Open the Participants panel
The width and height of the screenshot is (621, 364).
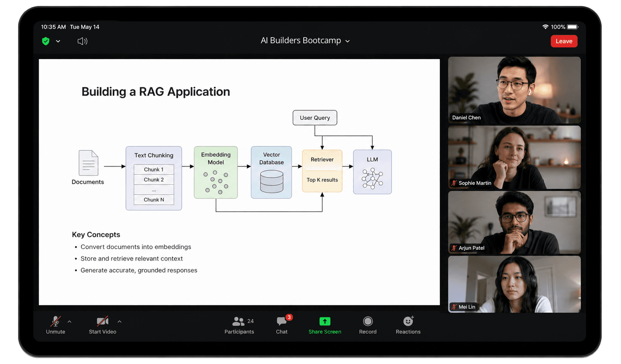(239, 325)
